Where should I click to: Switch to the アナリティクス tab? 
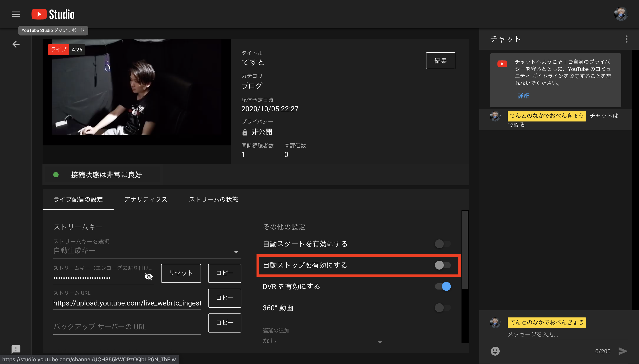(x=146, y=199)
